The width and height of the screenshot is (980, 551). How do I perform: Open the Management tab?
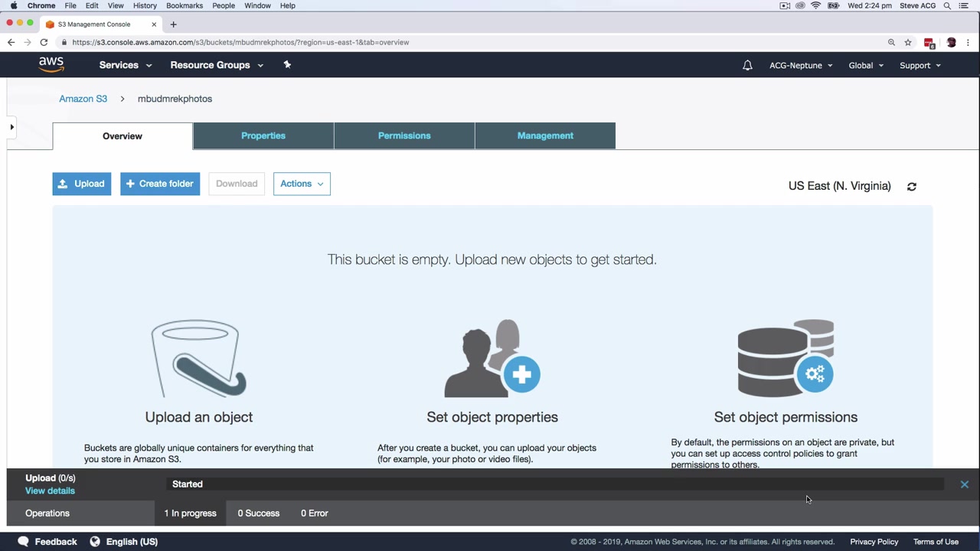[545, 135]
